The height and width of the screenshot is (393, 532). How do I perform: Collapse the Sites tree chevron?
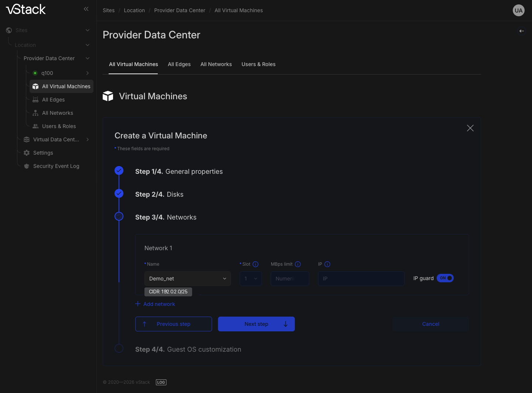click(88, 30)
